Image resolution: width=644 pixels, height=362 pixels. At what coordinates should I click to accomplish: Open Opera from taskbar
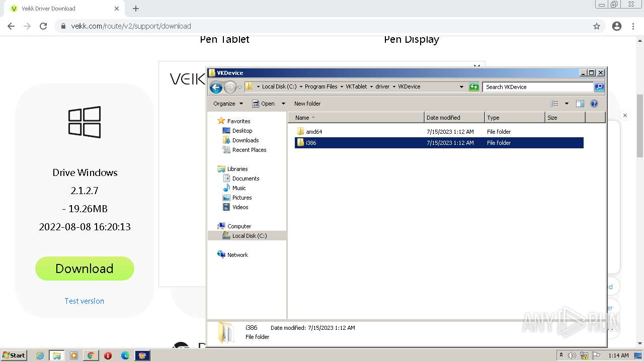(108, 355)
